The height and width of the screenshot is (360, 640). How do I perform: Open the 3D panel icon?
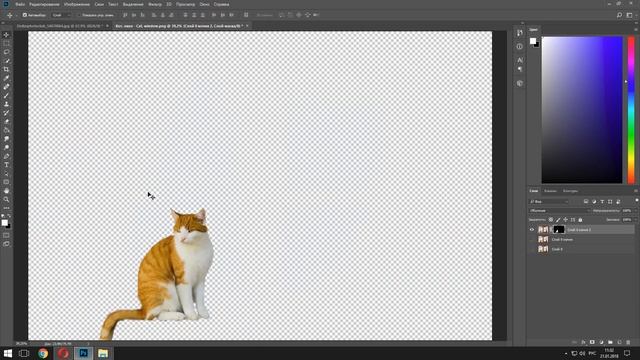pyautogui.click(x=520, y=83)
